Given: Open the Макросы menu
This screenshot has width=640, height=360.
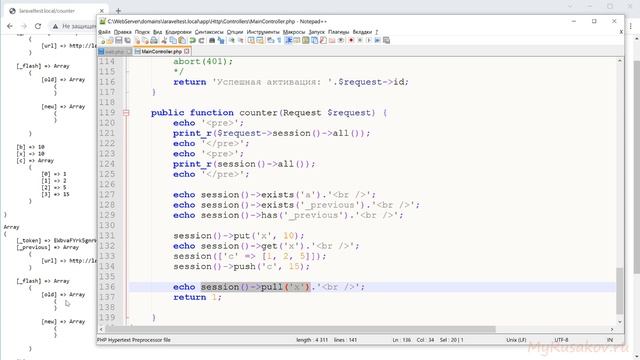Looking at the screenshot, I should click(294, 32).
